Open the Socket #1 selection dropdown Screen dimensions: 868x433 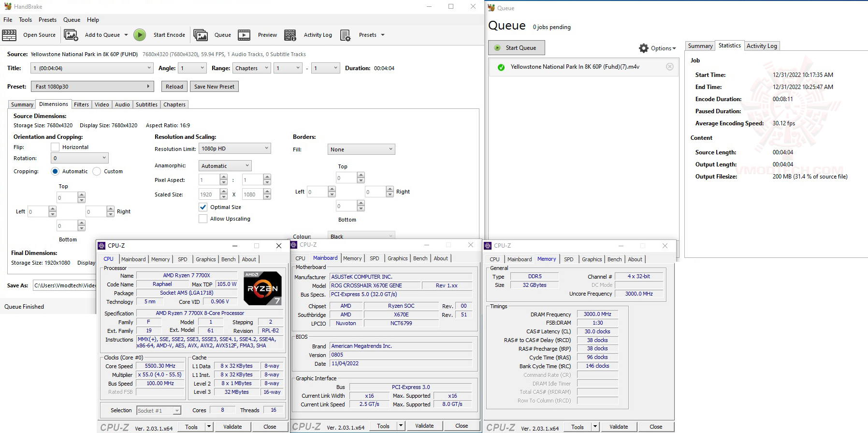click(159, 411)
